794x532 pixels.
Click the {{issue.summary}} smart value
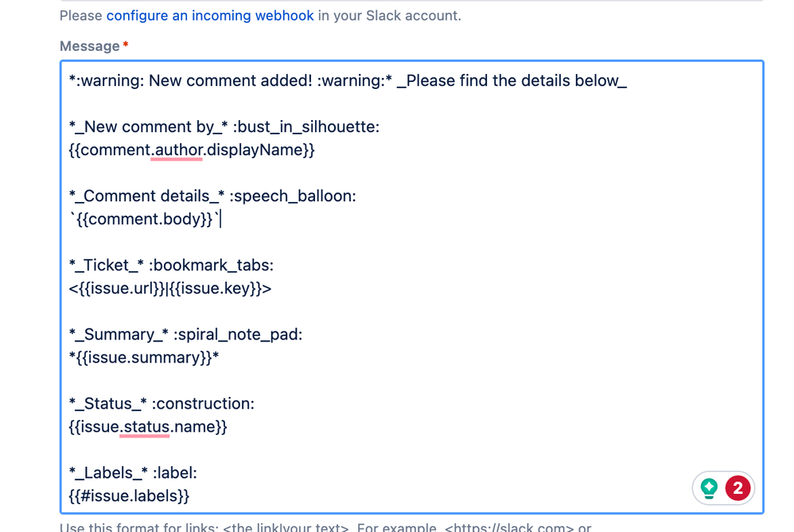[x=142, y=357]
